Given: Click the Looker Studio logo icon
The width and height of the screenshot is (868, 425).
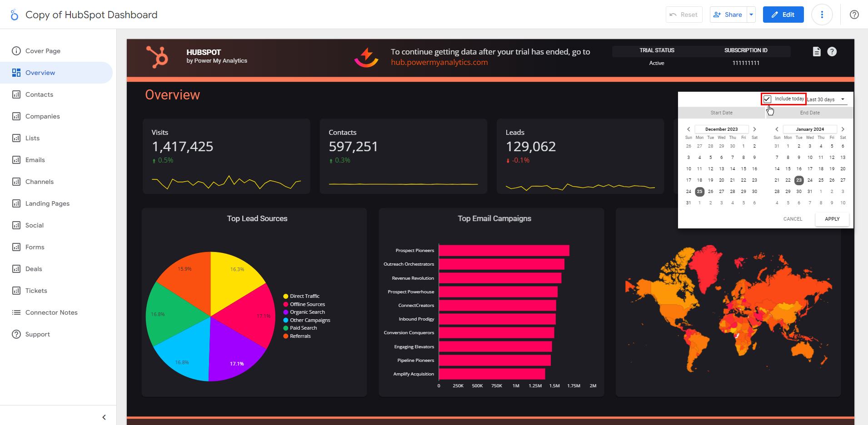Looking at the screenshot, I should (15, 15).
